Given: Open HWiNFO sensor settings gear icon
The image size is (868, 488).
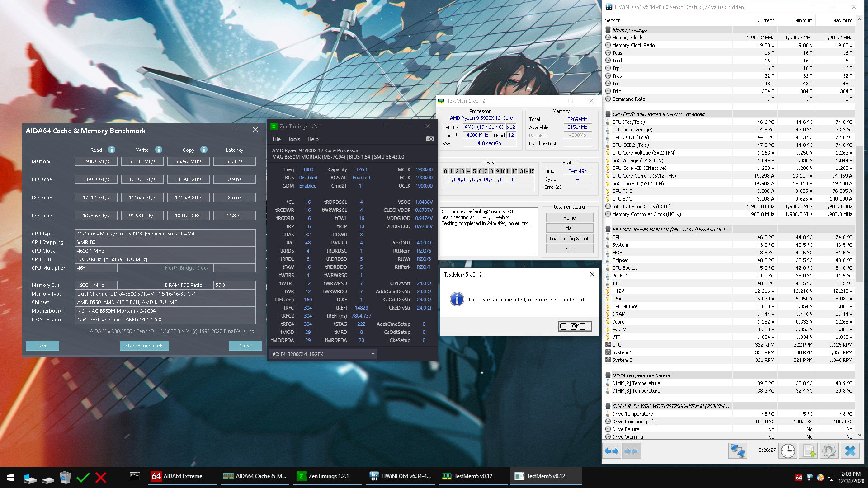Looking at the screenshot, I should pyautogui.click(x=829, y=451).
